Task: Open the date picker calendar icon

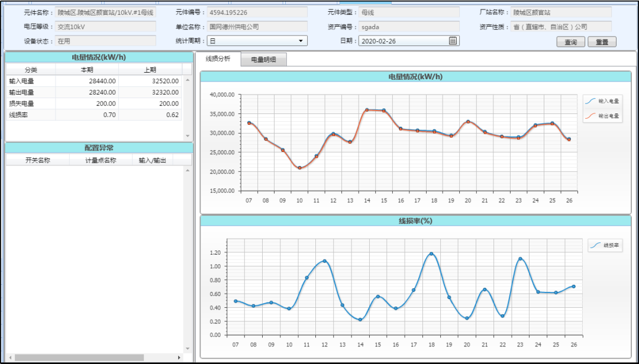Action: tap(453, 41)
